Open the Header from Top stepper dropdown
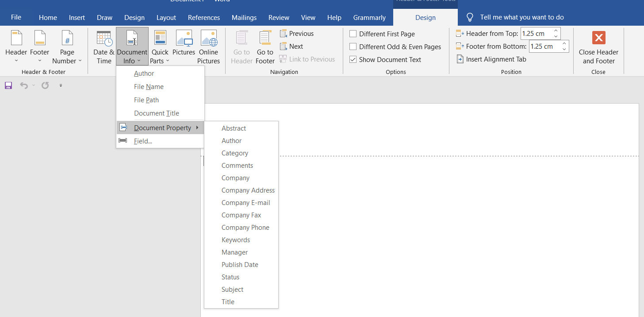644x317 pixels. (x=556, y=33)
